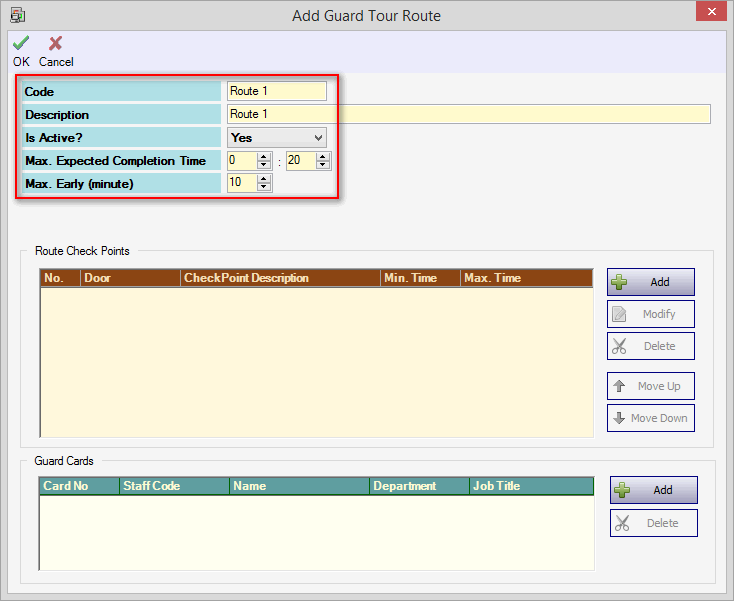Image resolution: width=734 pixels, height=601 pixels.
Task: Increase the Max. Early minute value
Action: pyautogui.click(x=264, y=179)
